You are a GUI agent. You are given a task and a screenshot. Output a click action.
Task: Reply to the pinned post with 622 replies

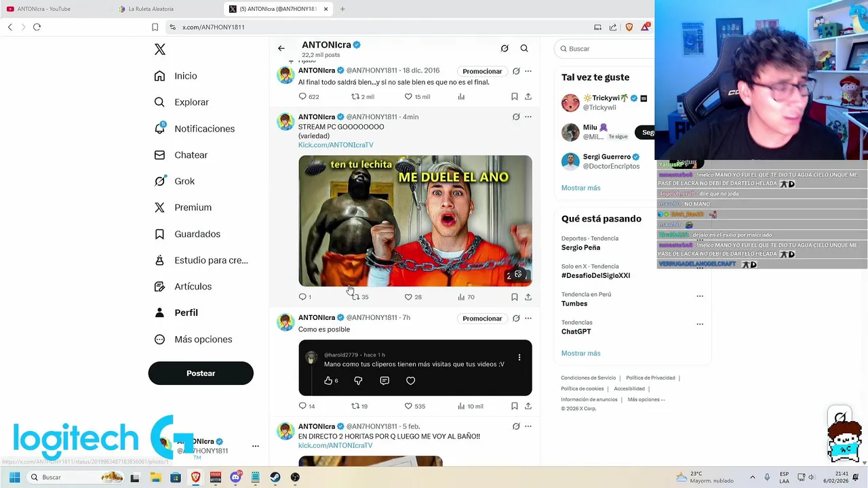pyautogui.click(x=309, y=97)
